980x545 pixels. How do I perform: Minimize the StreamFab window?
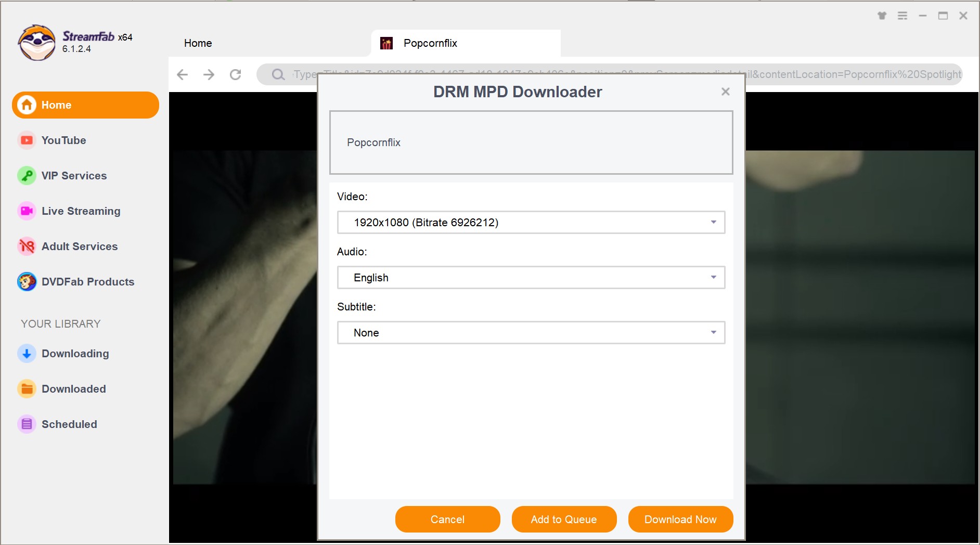click(x=923, y=16)
